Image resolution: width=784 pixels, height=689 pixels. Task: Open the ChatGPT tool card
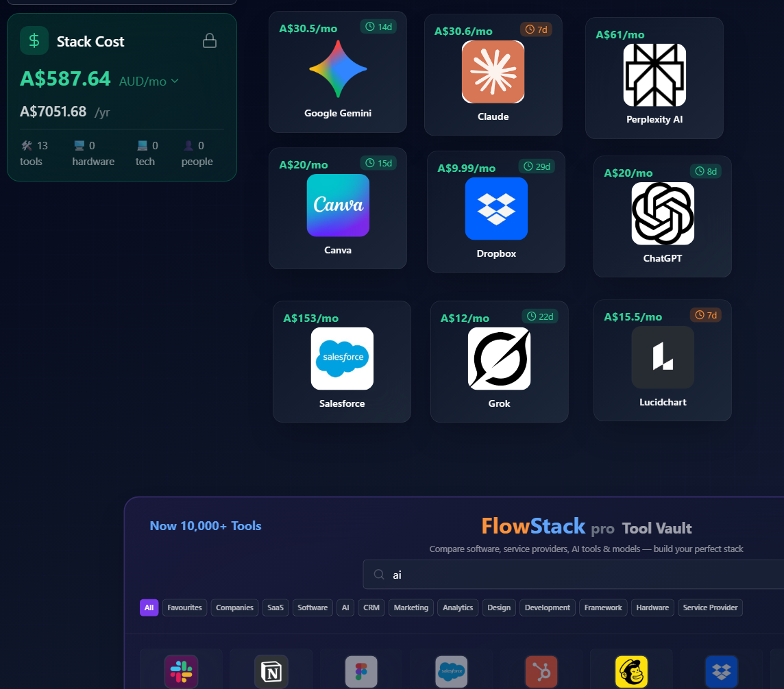[x=662, y=214]
